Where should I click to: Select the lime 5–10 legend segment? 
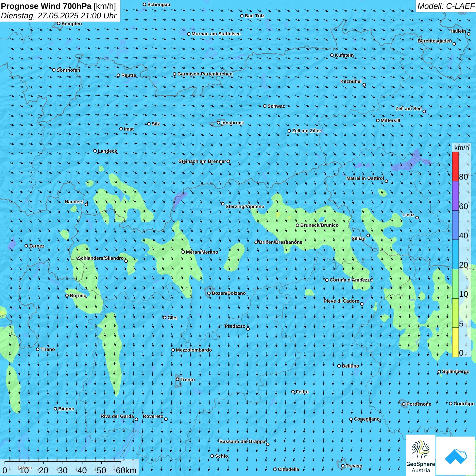[x=455, y=313]
